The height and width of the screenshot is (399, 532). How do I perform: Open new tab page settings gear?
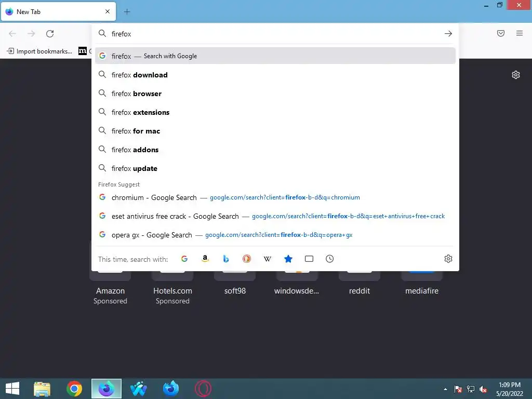(x=516, y=75)
